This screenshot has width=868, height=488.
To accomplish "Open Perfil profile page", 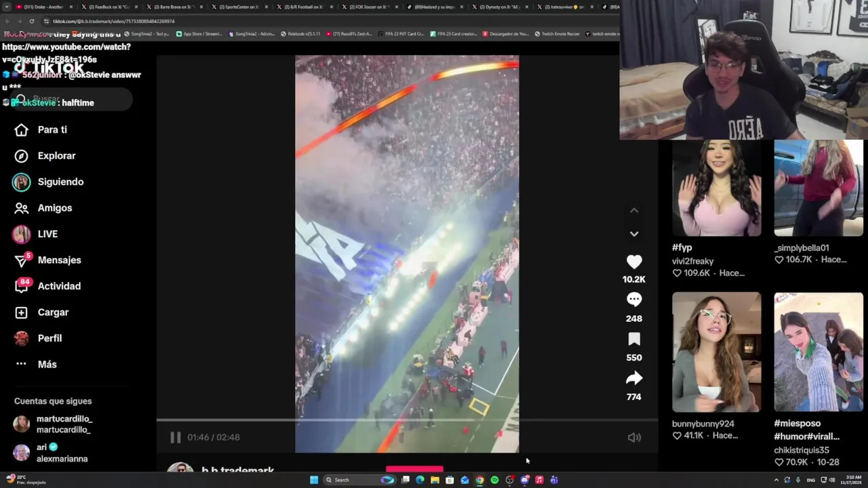I will 38,338.
